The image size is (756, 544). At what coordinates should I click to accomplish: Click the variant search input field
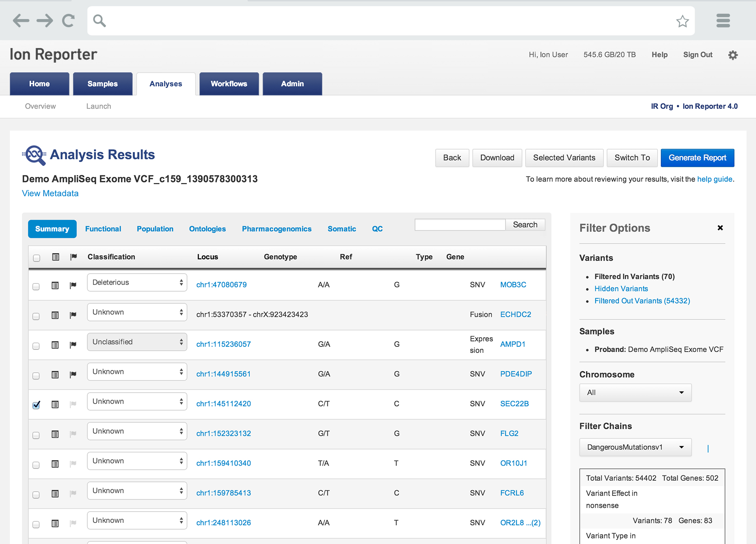pyautogui.click(x=460, y=225)
